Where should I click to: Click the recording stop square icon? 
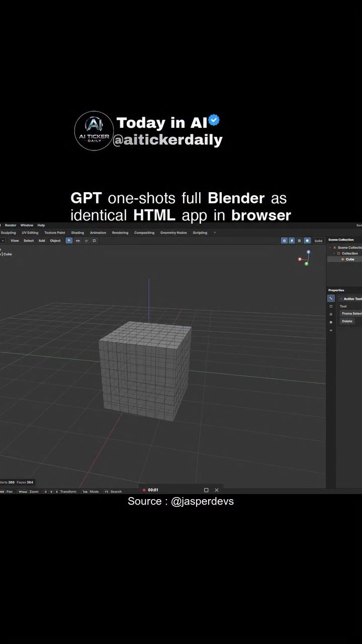(206, 490)
